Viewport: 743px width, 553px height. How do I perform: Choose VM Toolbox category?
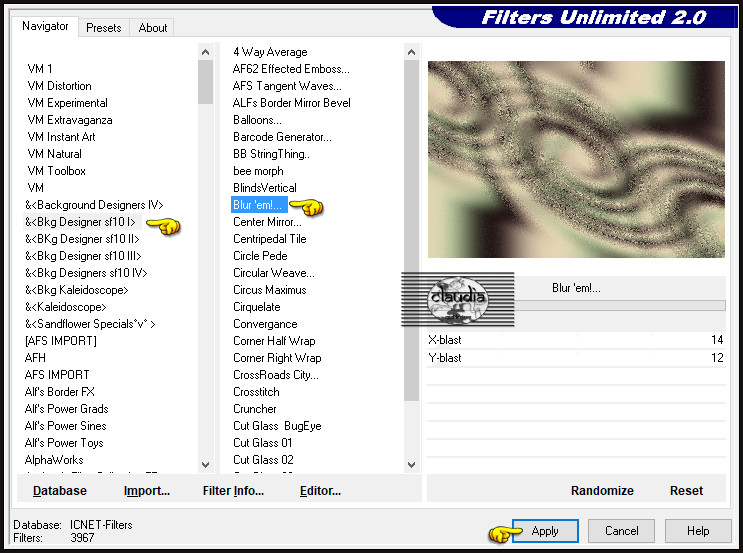click(56, 171)
